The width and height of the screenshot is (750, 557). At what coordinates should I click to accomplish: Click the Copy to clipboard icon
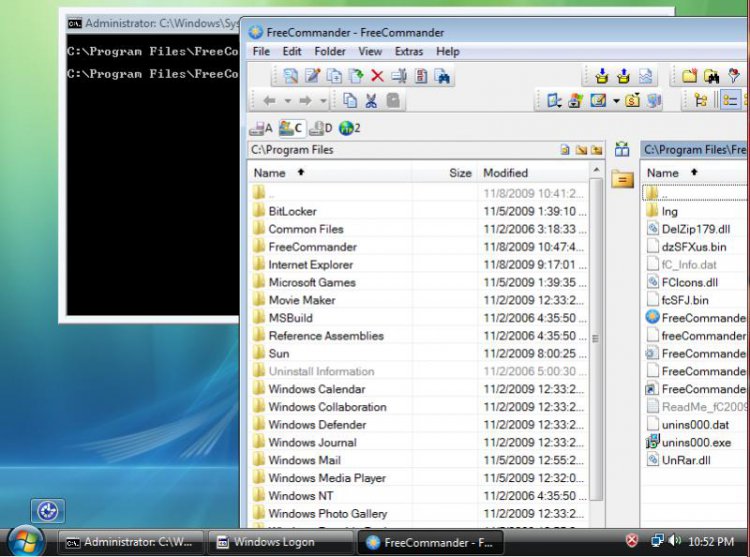(350, 100)
